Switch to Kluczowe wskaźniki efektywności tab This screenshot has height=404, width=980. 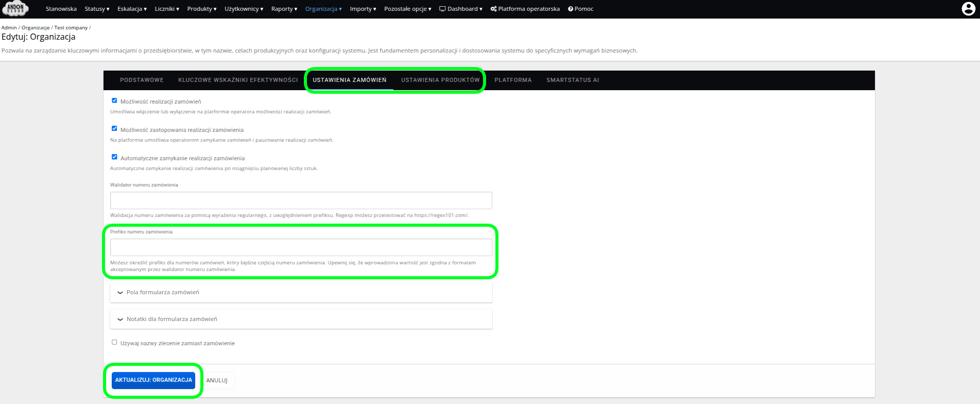[238, 80]
